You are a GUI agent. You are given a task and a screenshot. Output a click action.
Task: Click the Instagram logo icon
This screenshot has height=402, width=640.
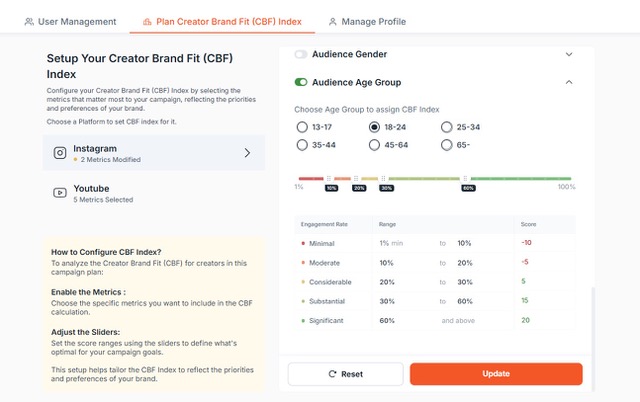click(60, 153)
